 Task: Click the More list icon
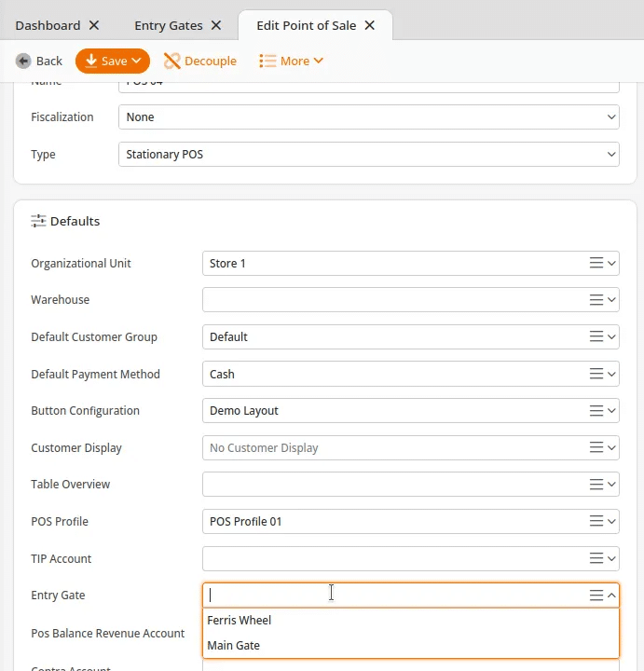pyautogui.click(x=267, y=61)
